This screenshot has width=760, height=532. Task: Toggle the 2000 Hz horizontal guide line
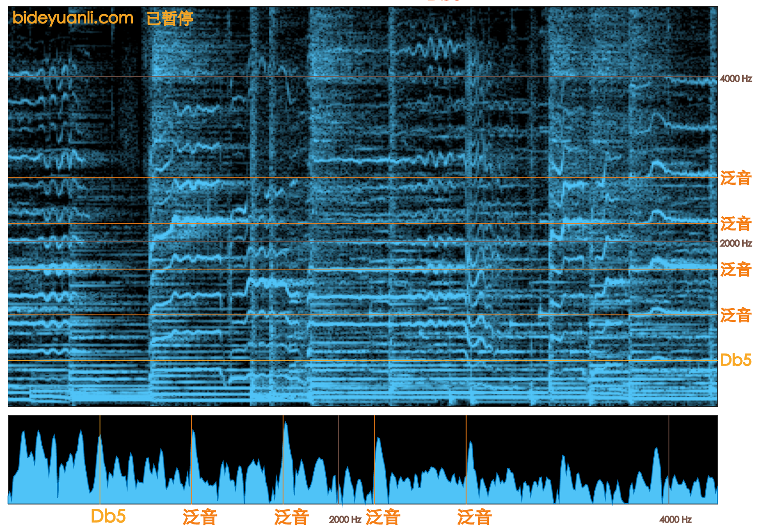356,242
